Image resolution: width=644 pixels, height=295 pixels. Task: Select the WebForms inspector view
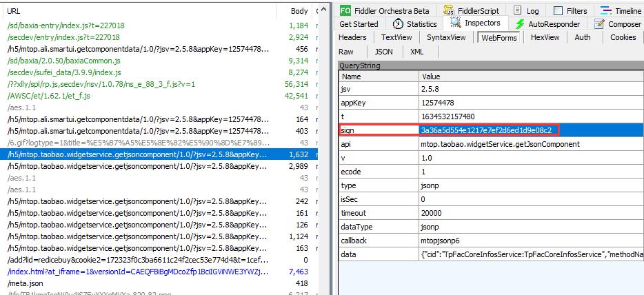coord(499,38)
